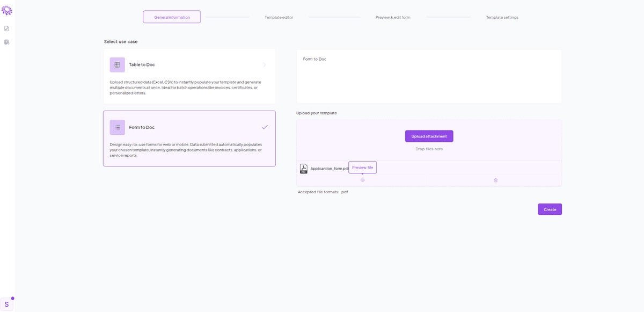Click the purple spiral app logo
This screenshot has height=312, width=644.
pyautogui.click(x=8, y=10)
